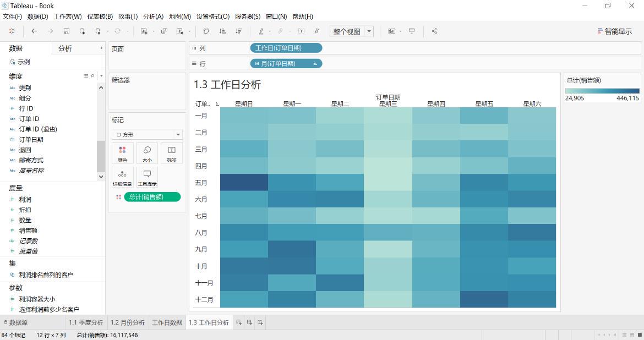The width and height of the screenshot is (644, 340).
Task: Click the swap rows and columns icon
Action: pos(206,31)
